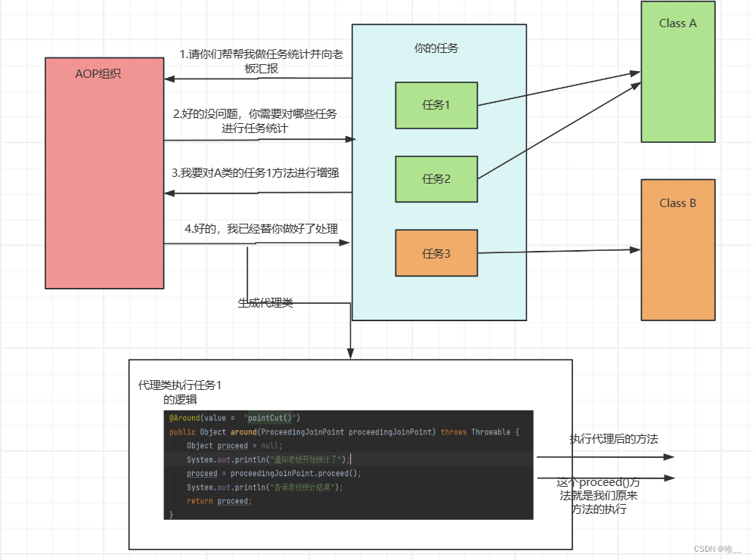Select the 生成代理类 connector label
Viewport: 753px width, 560px height.
(265, 303)
